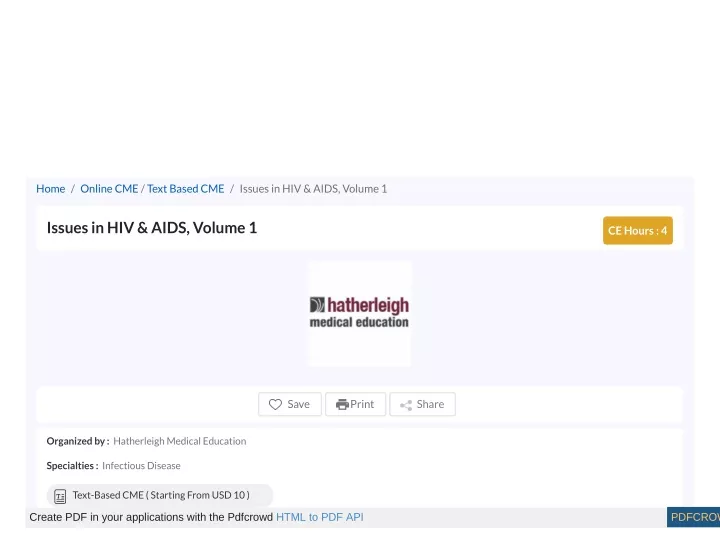Click the Infectious Disease specialty text
The height and width of the screenshot is (556, 720).
tap(141, 466)
